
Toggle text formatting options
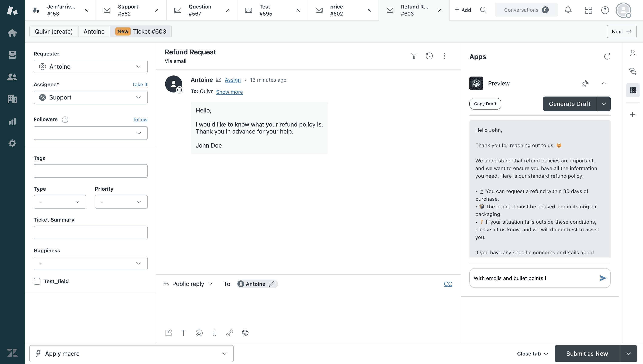pos(183,333)
